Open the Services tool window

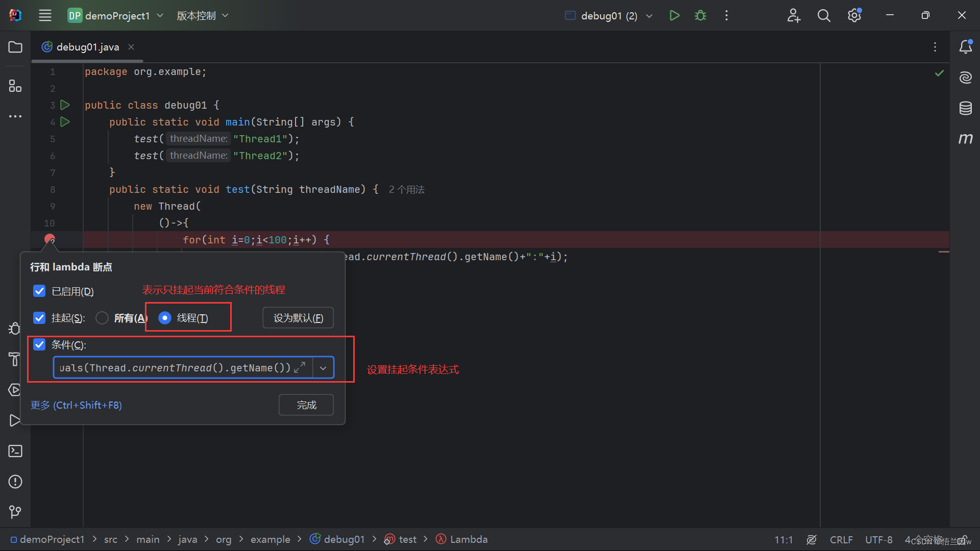coord(15,390)
